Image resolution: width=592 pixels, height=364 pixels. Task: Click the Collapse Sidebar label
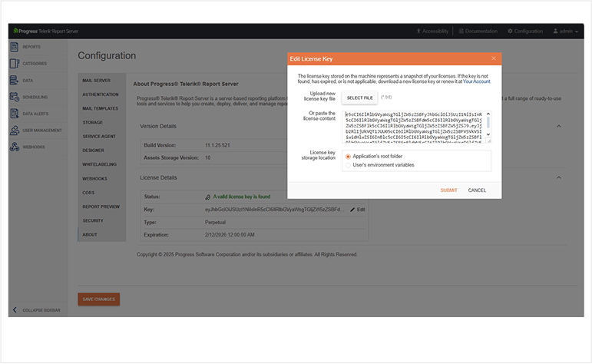pos(41,310)
